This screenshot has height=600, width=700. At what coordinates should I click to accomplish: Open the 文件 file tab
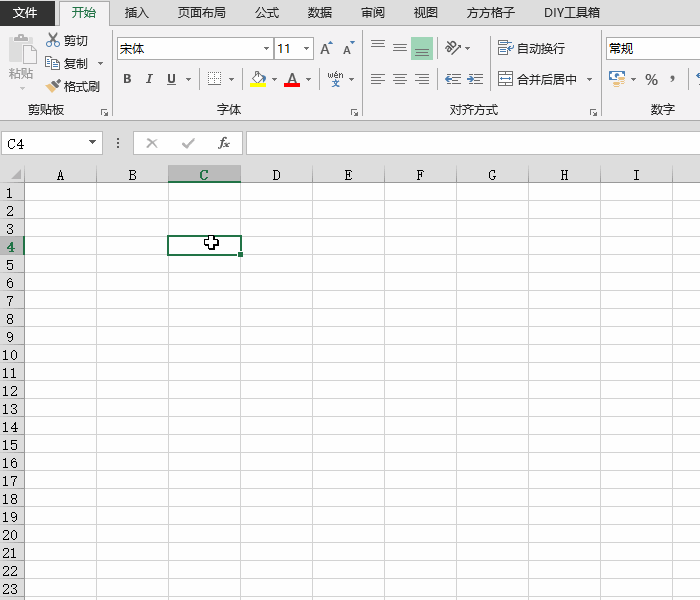click(25, 12)
